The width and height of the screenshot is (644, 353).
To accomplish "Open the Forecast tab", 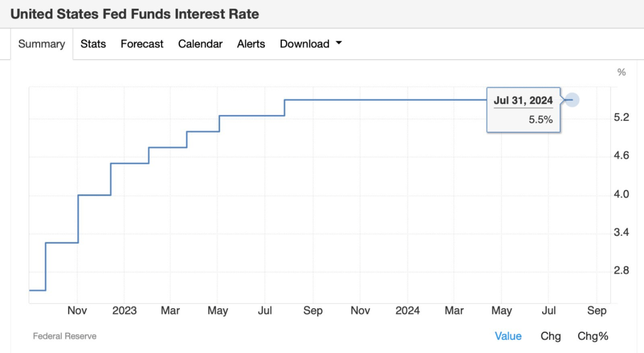I will click(142, 44).
